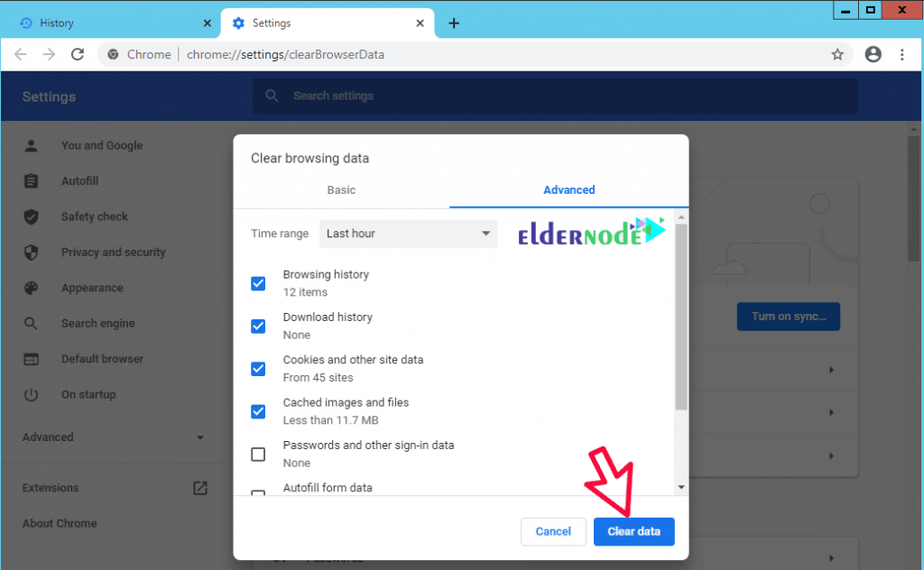The width and height of the screenshot is (924, 570).
Task: Open Privacy and security settings
Action: pos(32,252)
